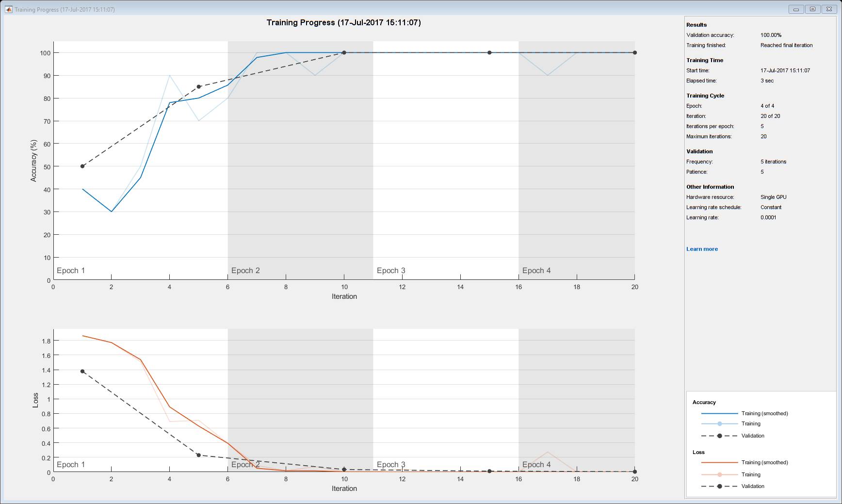Pick validation accuracy marker at iteration 15
This screenshot has height=504, width=842.
[489, 52]
